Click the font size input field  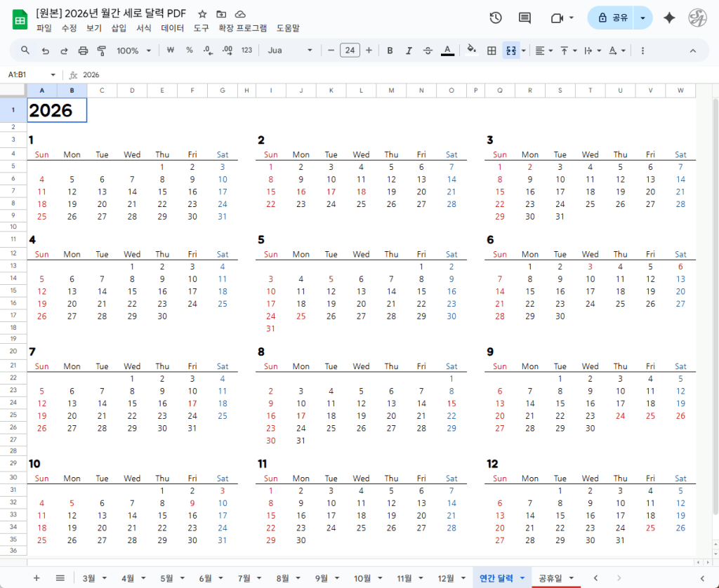tap(350, 51)
